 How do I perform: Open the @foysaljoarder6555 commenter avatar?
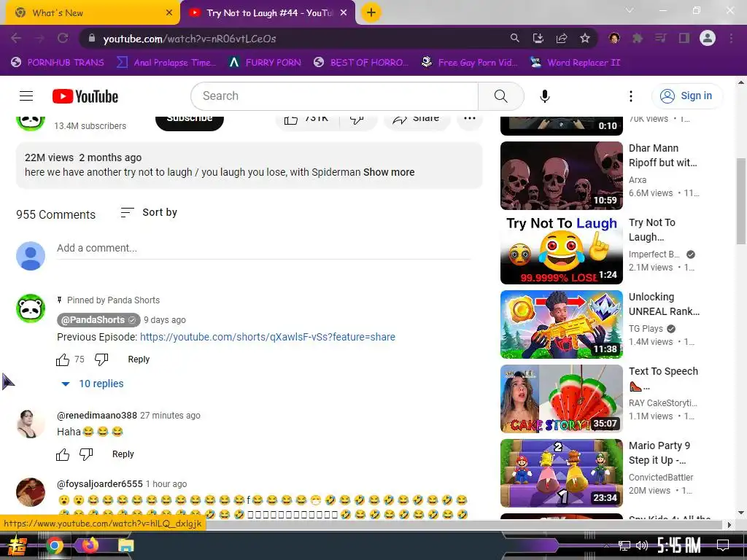pos(31,492)
